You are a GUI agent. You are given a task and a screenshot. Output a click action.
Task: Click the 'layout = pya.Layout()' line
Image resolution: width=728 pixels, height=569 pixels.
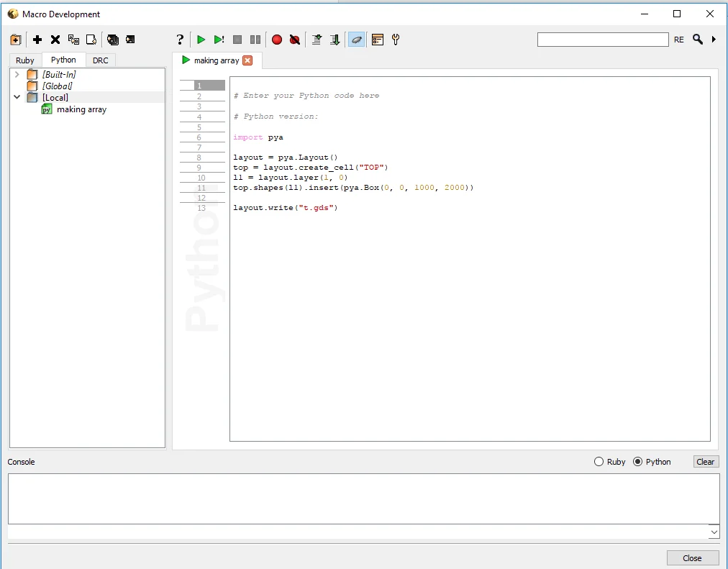pyautogui.click(x=286, y=158)
